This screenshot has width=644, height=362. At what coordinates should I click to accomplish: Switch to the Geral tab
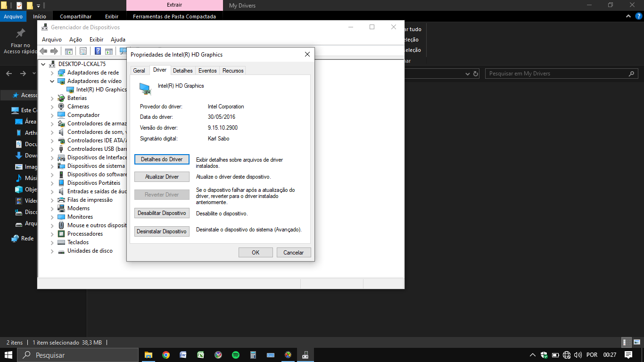[139, 71]
